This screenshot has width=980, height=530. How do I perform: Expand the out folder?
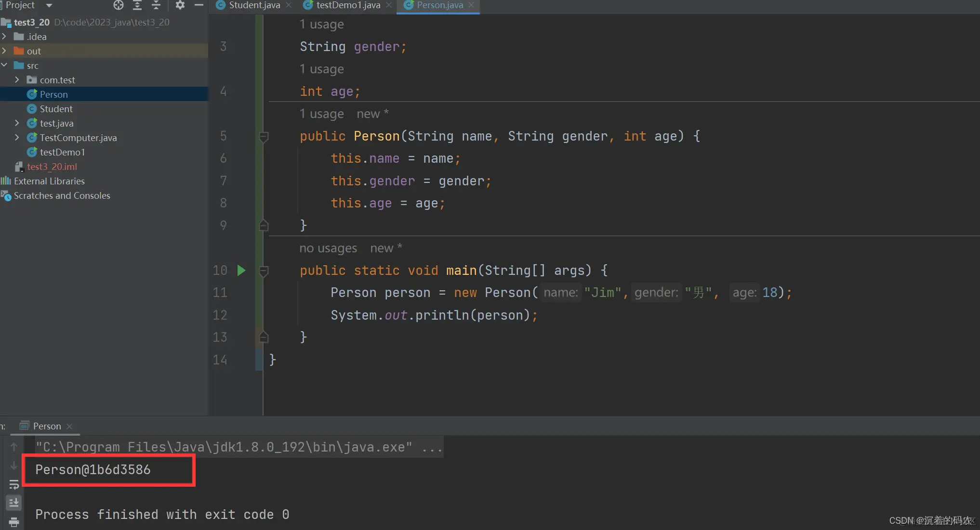click(4, 51)
